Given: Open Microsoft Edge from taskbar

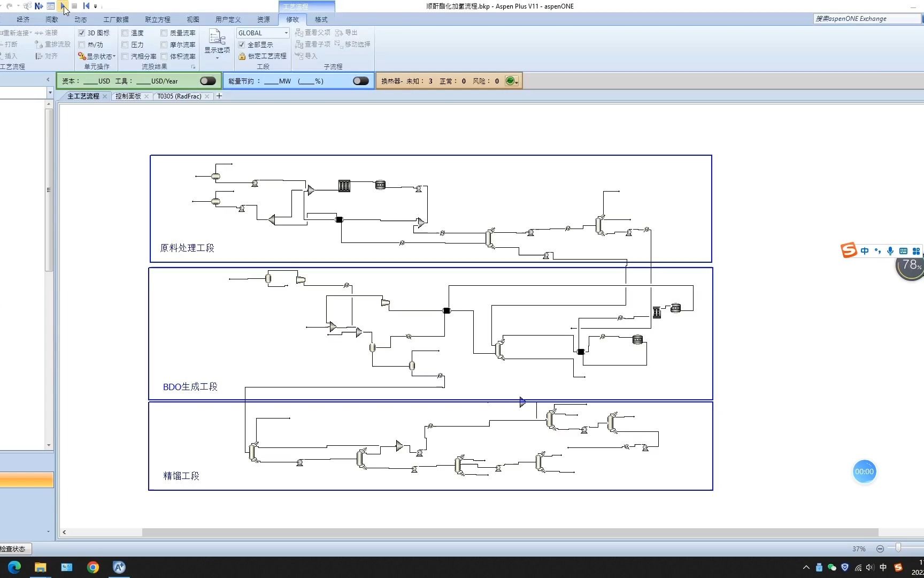Looking at the screenshot, I should point(14,567).
